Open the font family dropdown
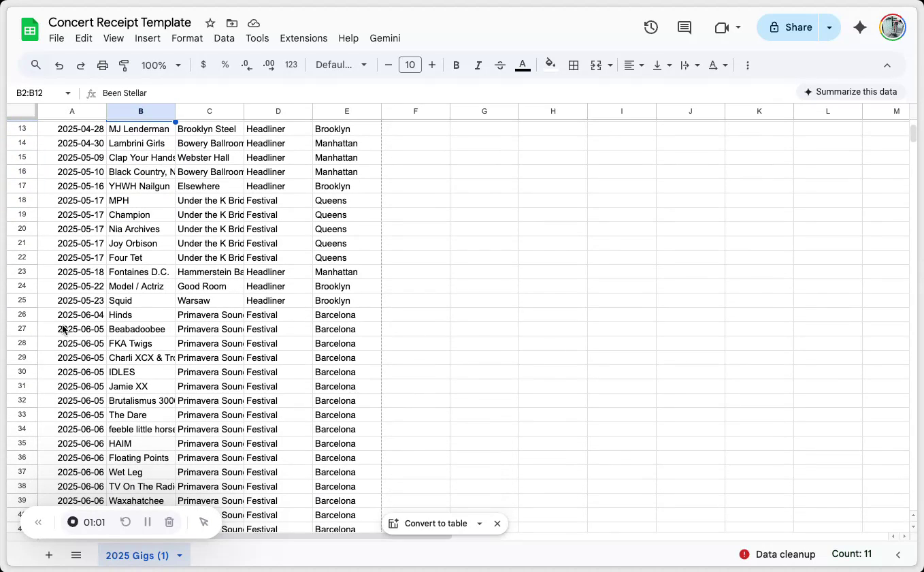The width and height of the screenshot is (924, 572). tap(342, 65)
